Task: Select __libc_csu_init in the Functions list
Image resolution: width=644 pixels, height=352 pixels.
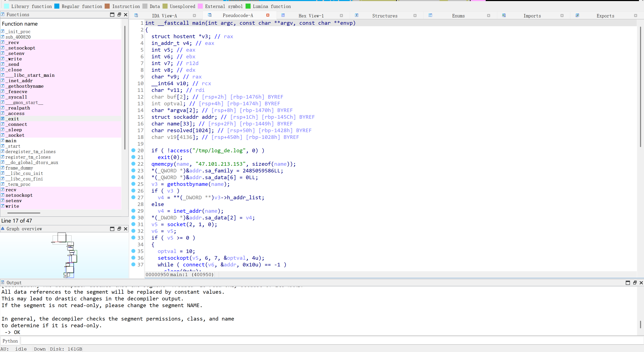Action: pyautogui.click(x=61, y=173)
